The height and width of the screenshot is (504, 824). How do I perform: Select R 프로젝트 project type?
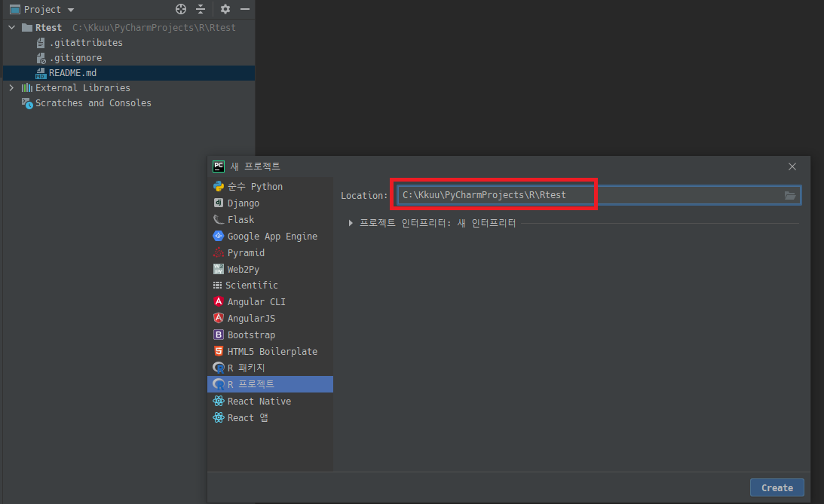coord(270,383)
